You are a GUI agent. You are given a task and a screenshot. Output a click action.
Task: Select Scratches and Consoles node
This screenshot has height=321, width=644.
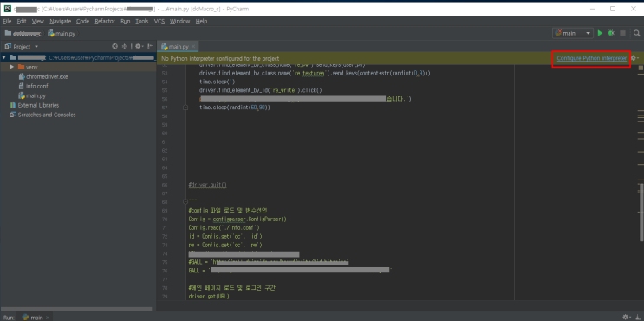(42, 115)
